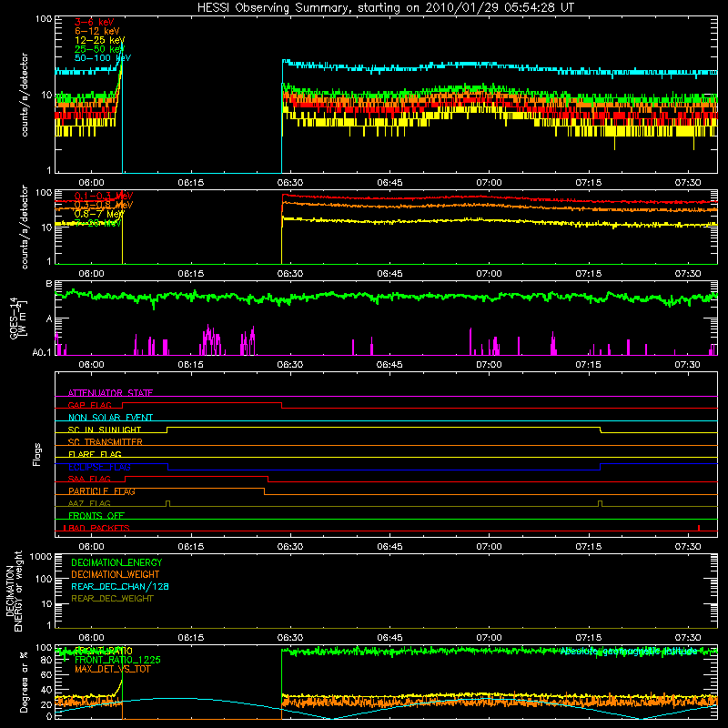Click the 06:45 tick label under the MeV plot
728x728 pixels.
click(389, 274)
